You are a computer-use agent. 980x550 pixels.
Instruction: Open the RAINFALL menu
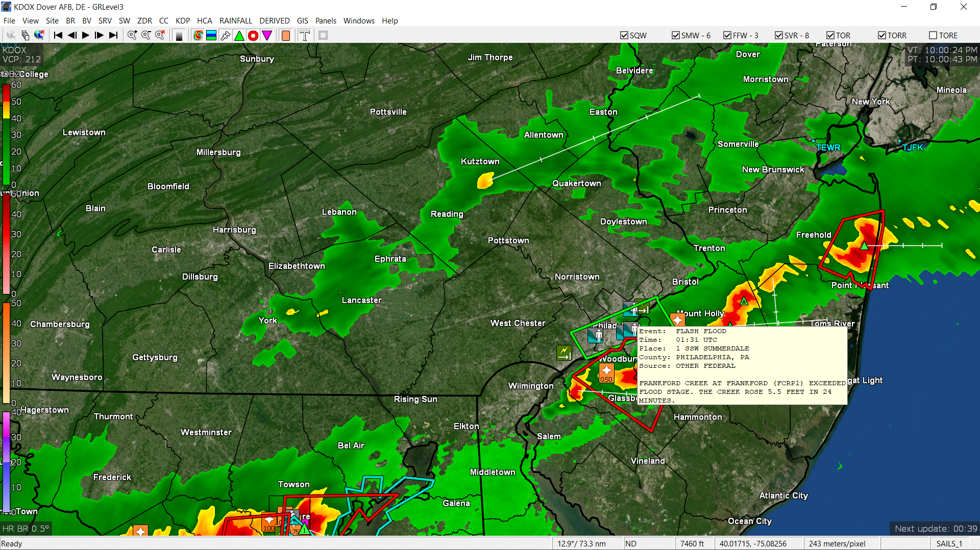click(236, 21)
